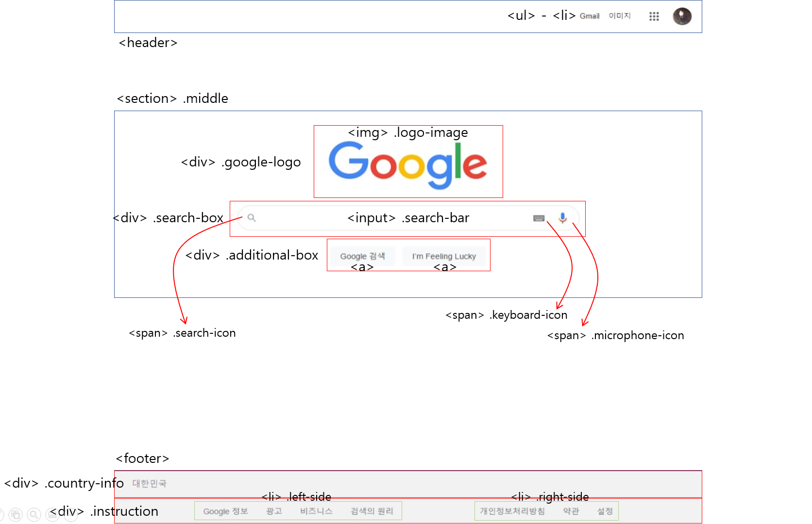Click the I'm Feeling Lucky button
Screen dimensions: 812x524
[444, 256]
